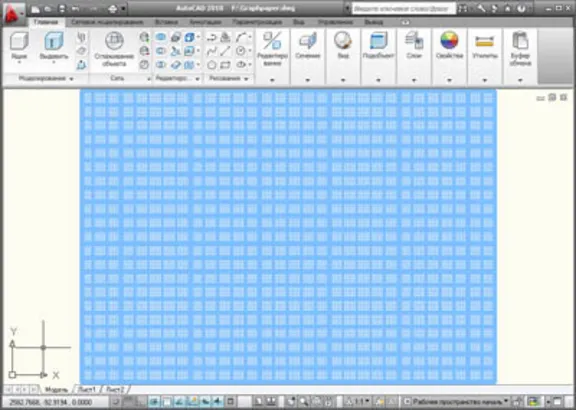The width and height of the screenshot is (576, 410).
Task: Select the Rectangle drawing tool
Action: coord(225,65)
